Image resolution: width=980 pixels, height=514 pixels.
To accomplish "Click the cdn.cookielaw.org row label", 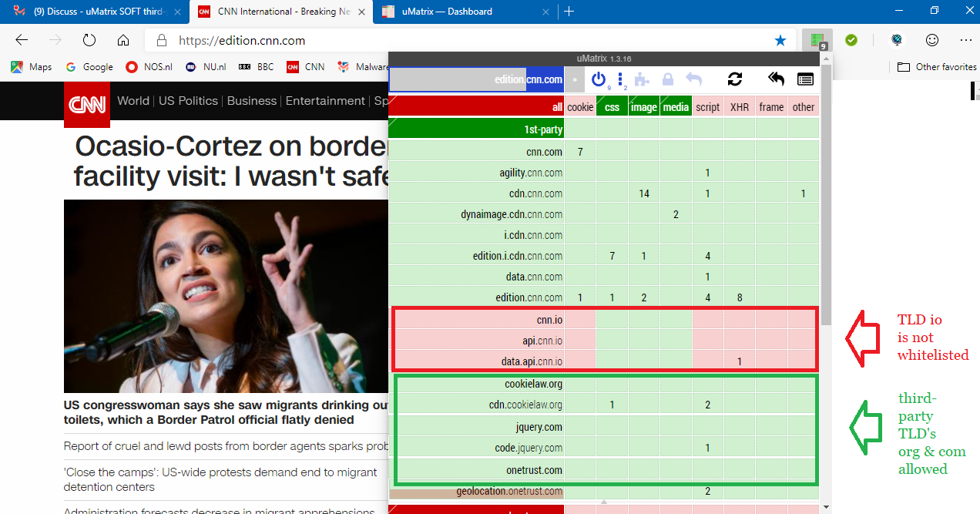I will click(476, 405).
